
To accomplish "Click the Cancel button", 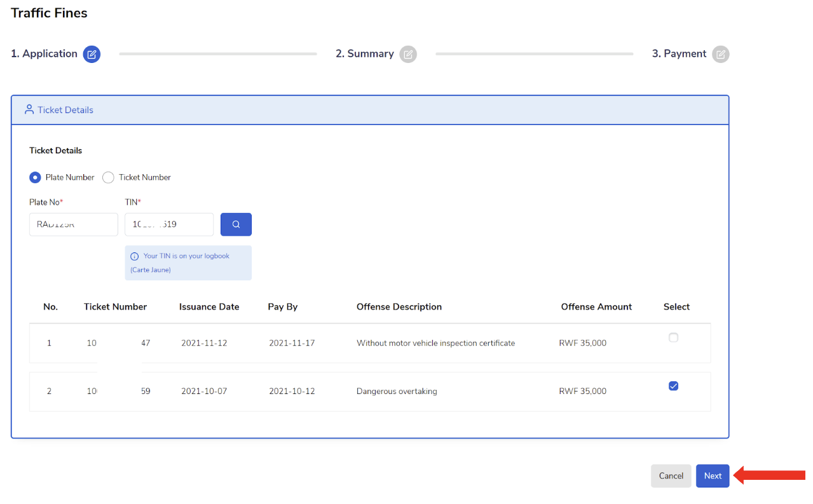I will 671,476.
